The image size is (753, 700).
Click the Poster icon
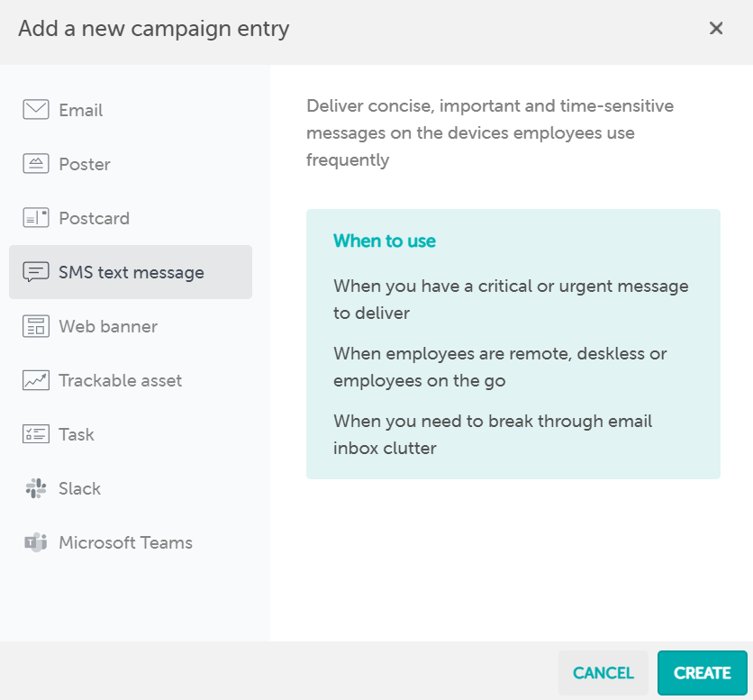point(36,164)
